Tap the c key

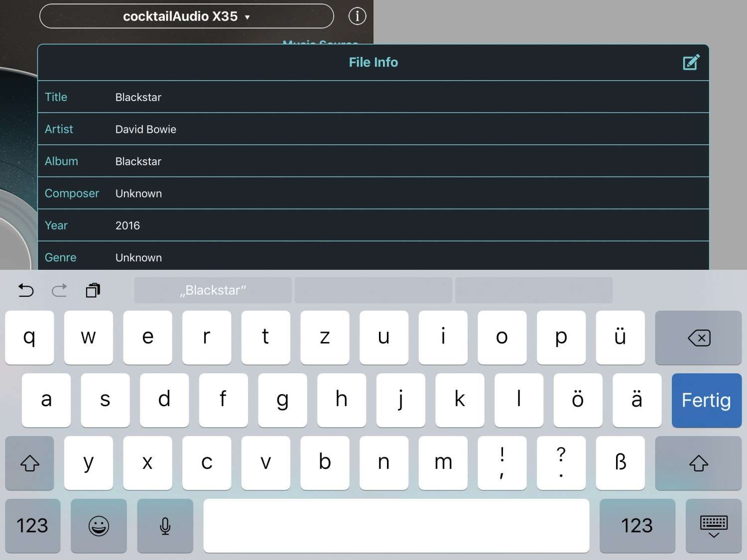pyautogui.click(x=207, y=463)
